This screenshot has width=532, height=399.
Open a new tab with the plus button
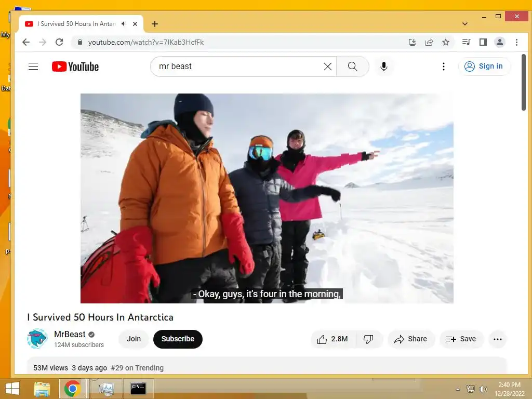point(155,24)
